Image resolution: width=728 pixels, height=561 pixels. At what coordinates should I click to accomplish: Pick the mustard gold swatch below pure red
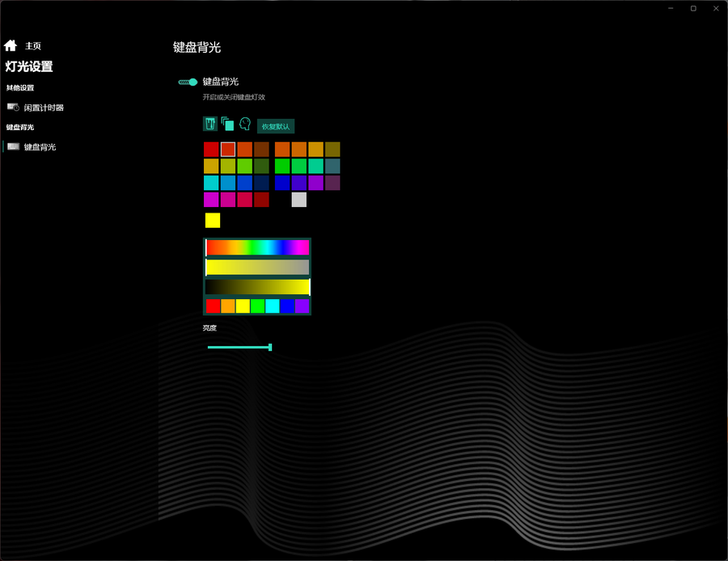point(211,167)
